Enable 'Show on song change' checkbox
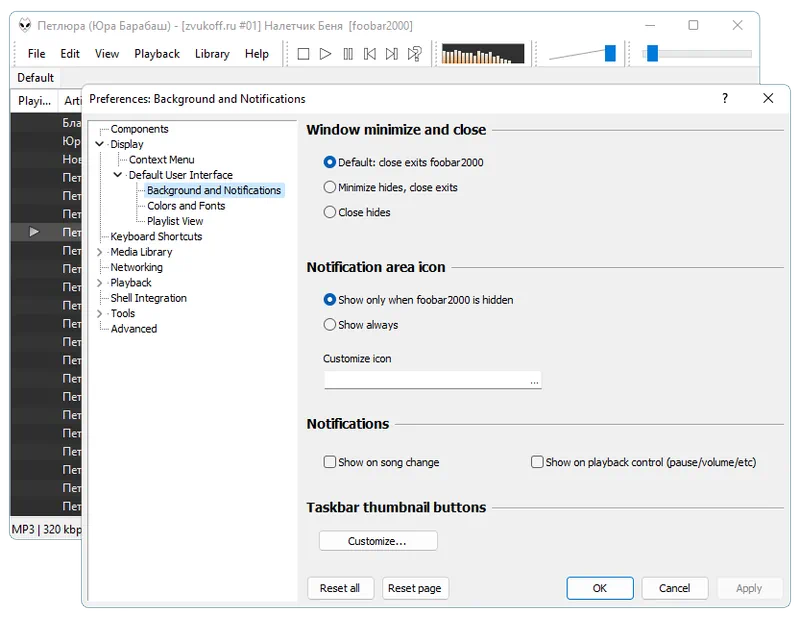The height and width of the screenshot is (618, 800). (330, 463)
